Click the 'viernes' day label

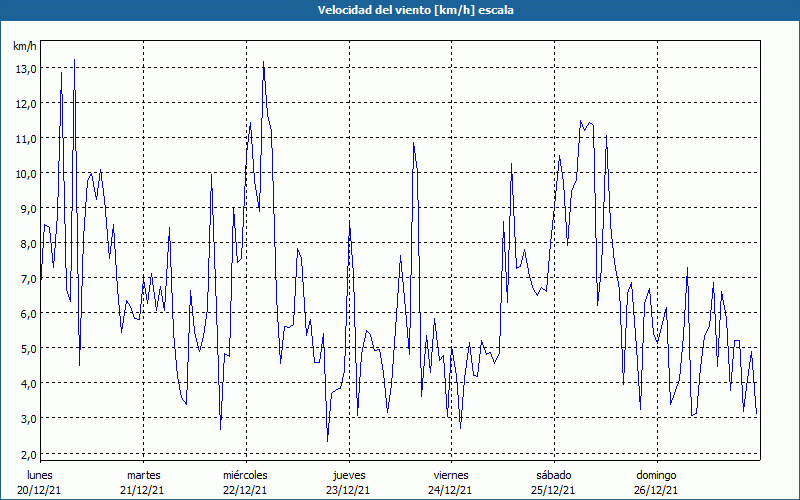(451, 475)
